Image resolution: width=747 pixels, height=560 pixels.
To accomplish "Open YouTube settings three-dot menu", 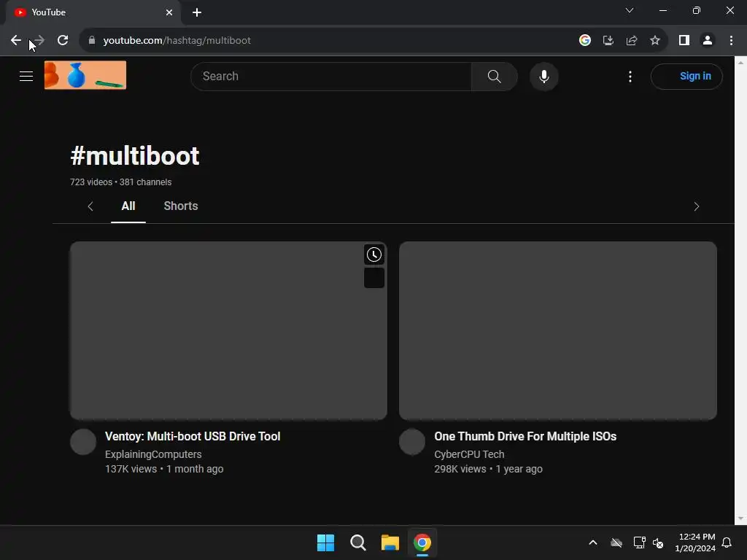I will (630, 76).
